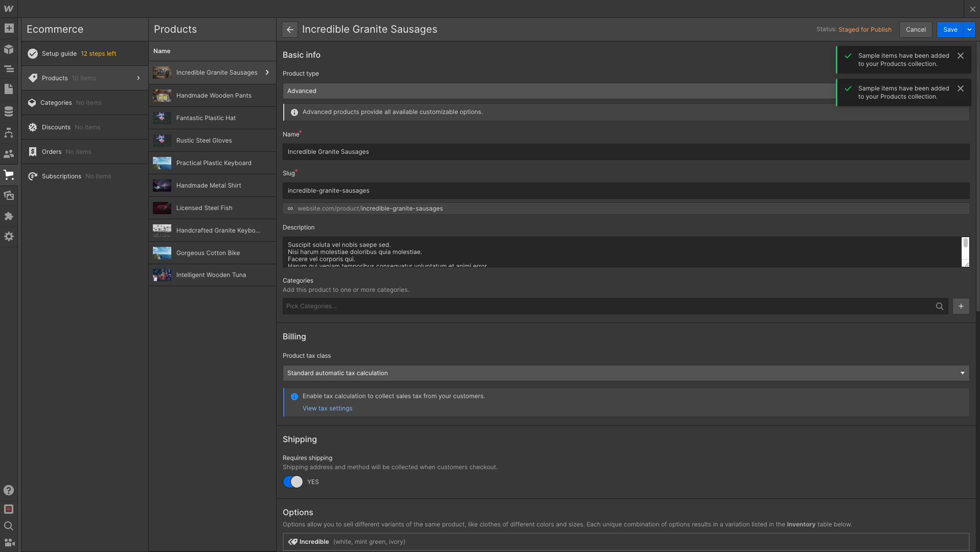Open the Add elements panel
This screenshot has height=552, width=980.
[x=9, y=29]
